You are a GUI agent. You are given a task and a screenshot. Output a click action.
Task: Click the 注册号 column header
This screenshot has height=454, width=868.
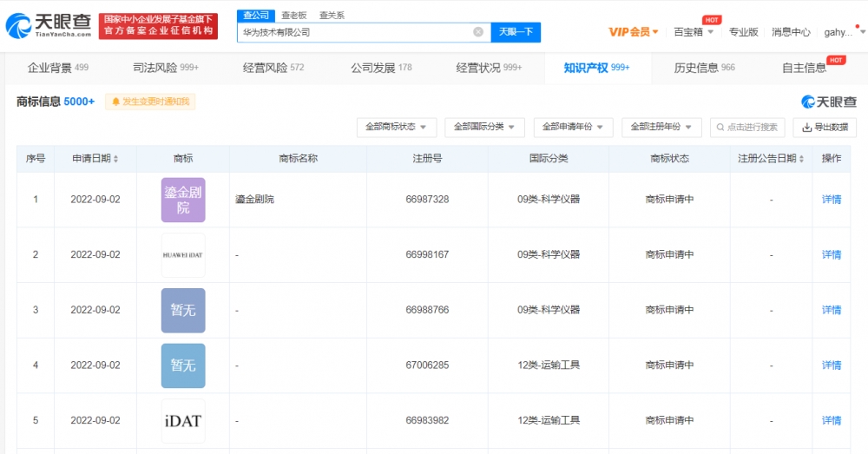(427, 159)
